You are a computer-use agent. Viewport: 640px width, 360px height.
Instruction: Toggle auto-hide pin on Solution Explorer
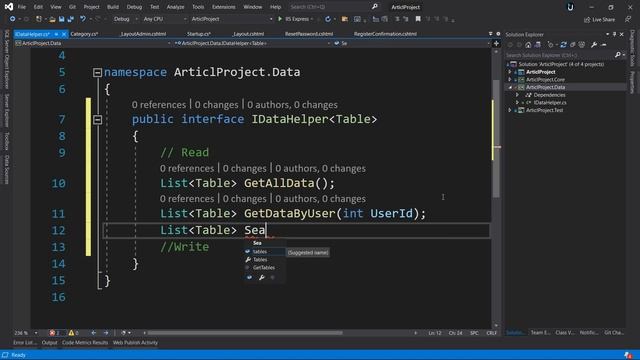click(614, 34)
